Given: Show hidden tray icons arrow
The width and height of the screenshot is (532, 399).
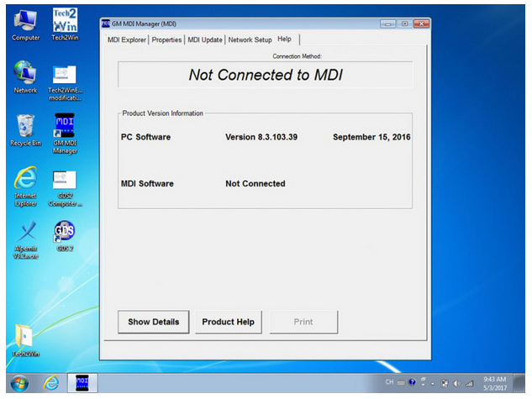Looking at the screenshot, I should (x=433, y=384).
